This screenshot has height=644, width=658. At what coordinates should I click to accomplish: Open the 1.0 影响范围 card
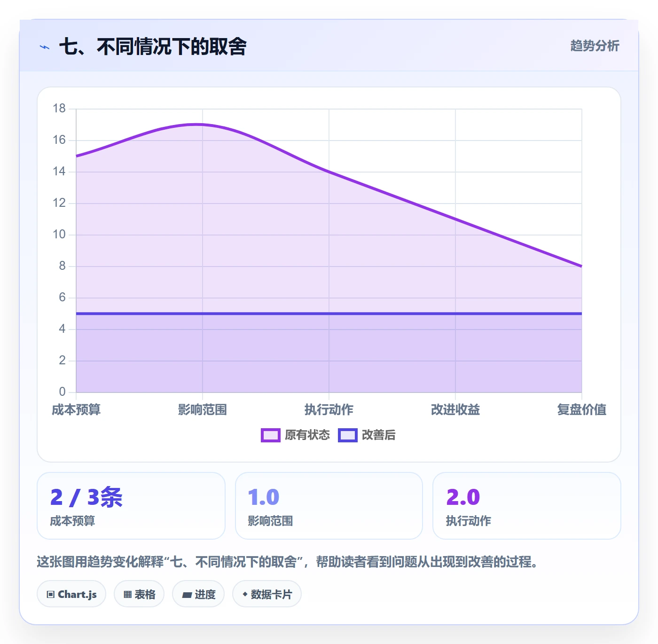pos(329,506)
